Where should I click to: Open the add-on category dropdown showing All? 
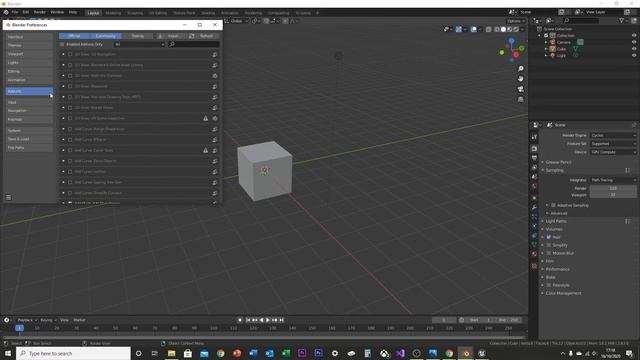pos(139,44)
